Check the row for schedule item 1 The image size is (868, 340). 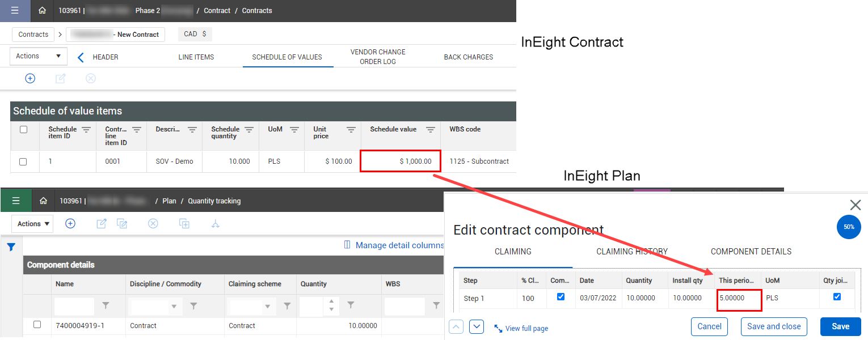(23, 161)
